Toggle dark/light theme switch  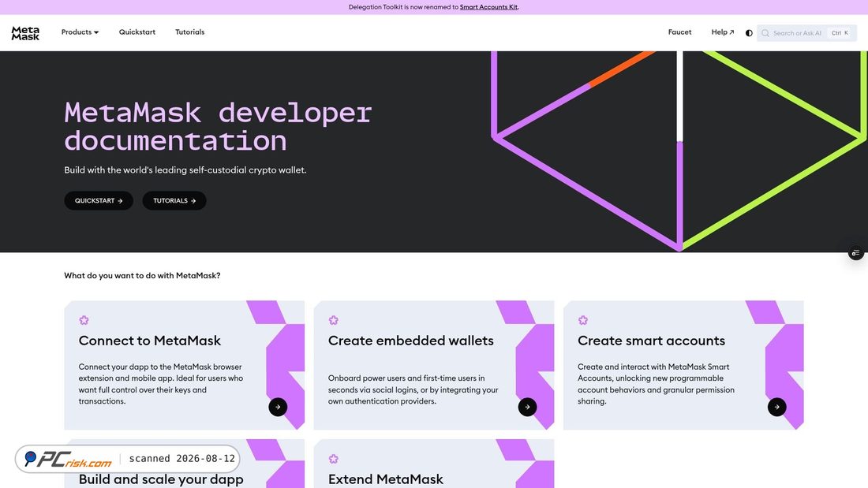click(x=748, y=33)
